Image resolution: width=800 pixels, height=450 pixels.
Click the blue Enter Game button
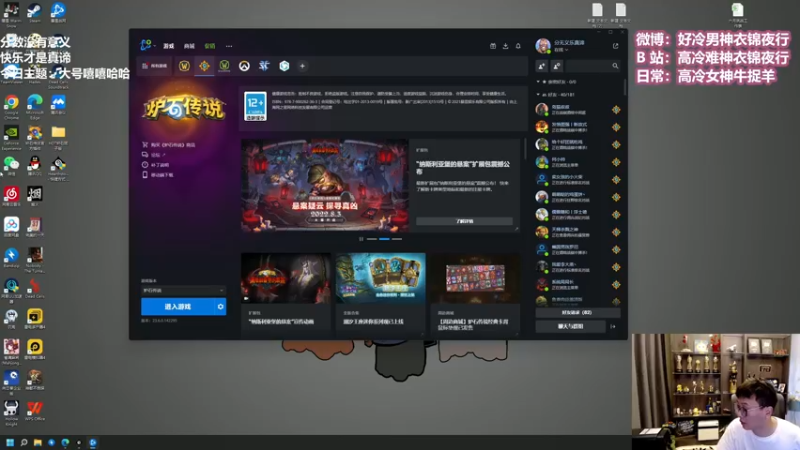178,307
